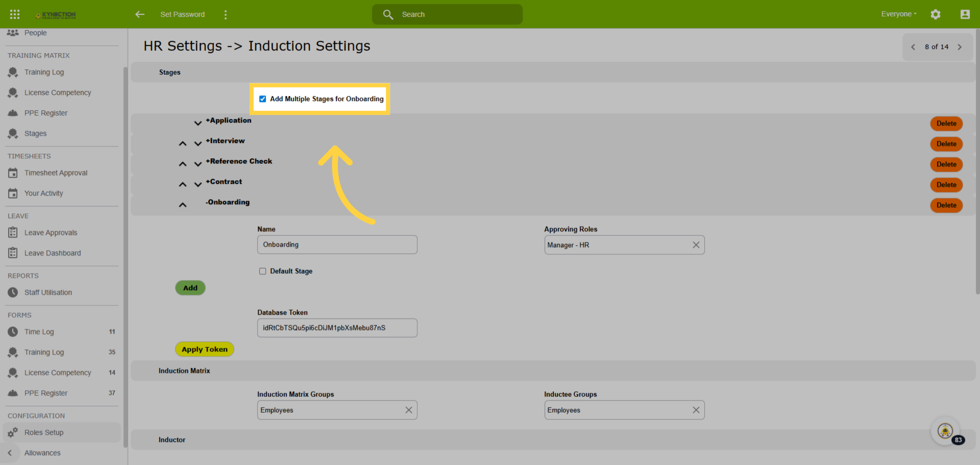Screen dimensions: 980x465
Task: Move Contract stage up
Action: click(x=183, y=184)
